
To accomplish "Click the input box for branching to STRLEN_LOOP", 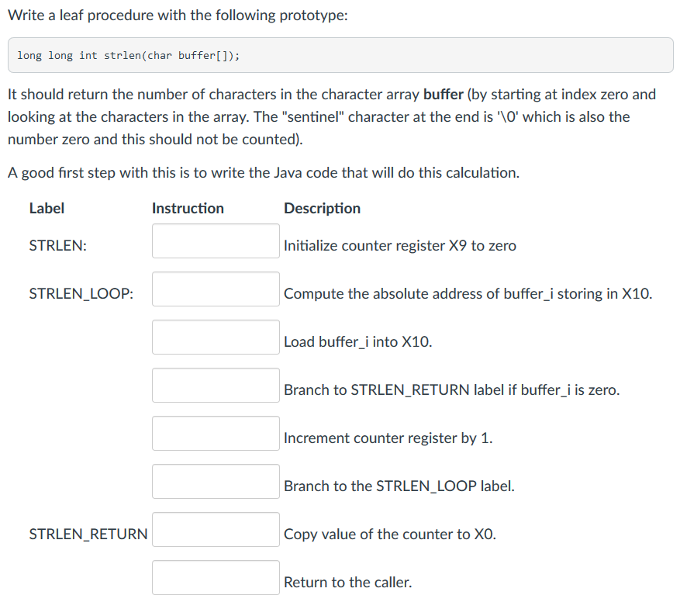I will click(216, 482).
